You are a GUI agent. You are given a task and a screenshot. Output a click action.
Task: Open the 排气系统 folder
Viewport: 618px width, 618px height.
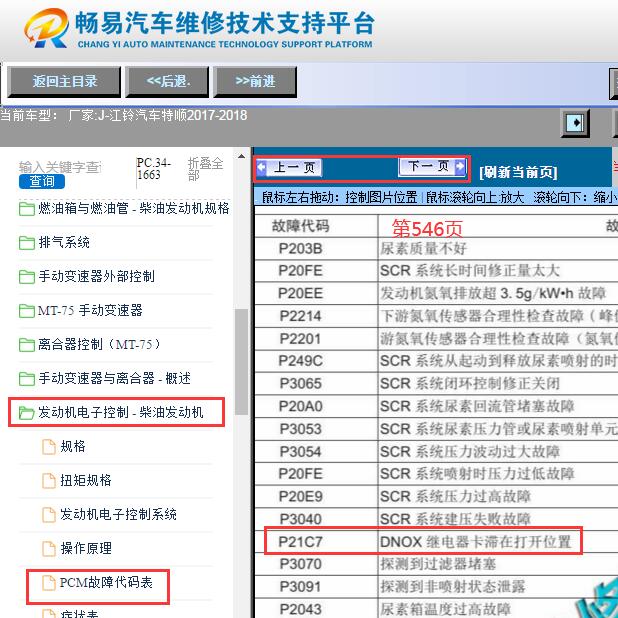coord(64,242)
